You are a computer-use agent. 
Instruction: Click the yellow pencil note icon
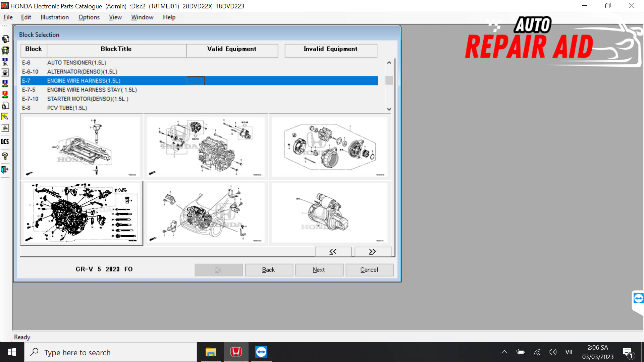coord(5,117)
